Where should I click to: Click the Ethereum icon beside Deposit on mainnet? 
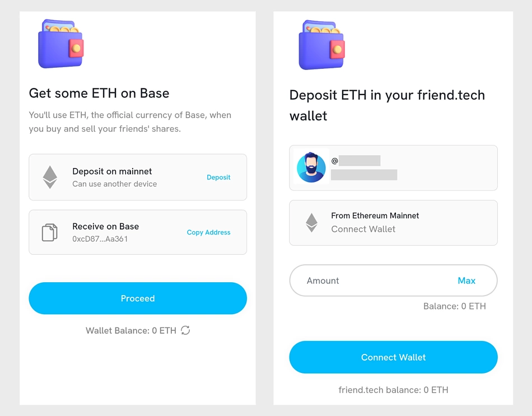pyautogui.click(x=49, y=176)
